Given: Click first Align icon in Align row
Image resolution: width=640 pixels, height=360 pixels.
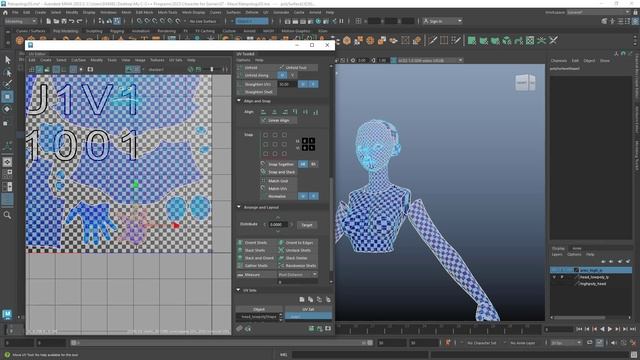Looking at the screenshot, I should pyautogui.click(x=263, y=112).
